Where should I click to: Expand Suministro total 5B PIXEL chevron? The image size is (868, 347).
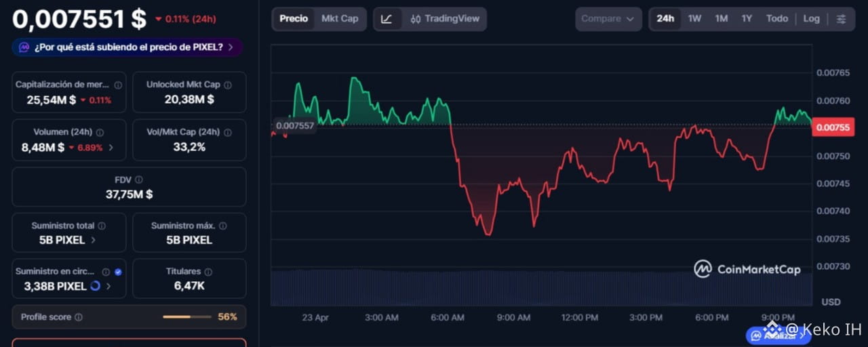point(93,240)
